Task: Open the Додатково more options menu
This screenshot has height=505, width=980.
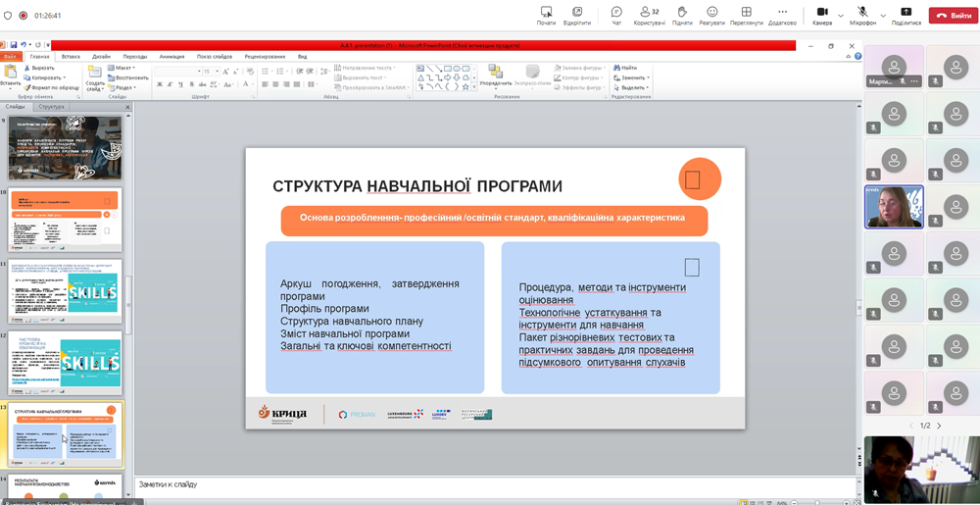Action: (782, 16)
